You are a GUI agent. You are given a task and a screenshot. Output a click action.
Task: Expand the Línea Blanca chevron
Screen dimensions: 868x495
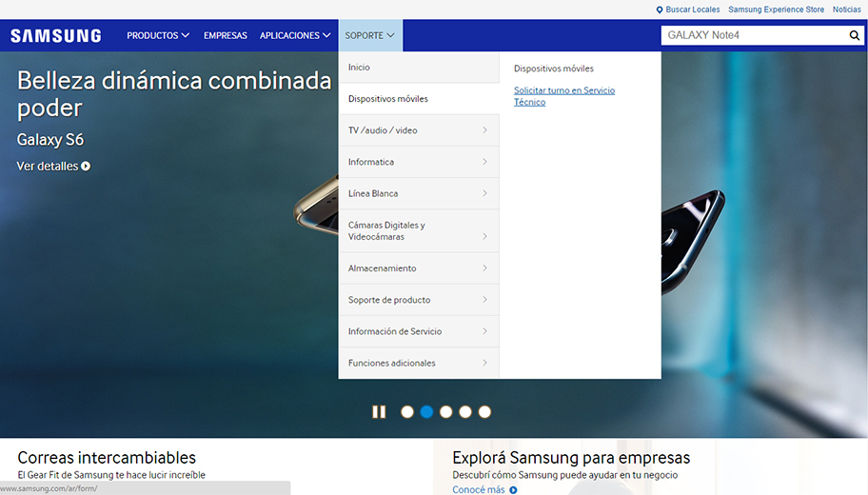coord(484,193)
